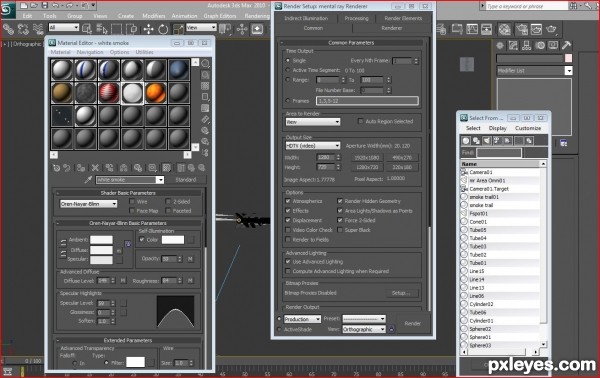The height and width of the screenshot is (378, 600).
Task: Open the render Preset dropdown
Action: point(364,319)
